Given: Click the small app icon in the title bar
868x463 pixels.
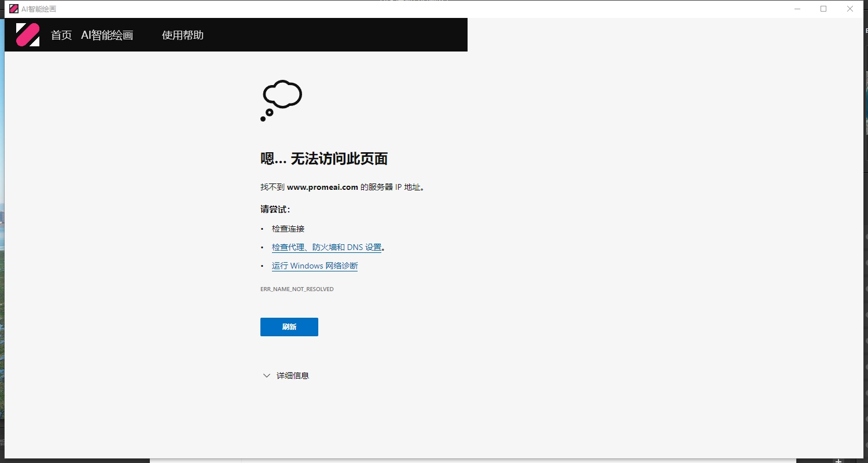Looking at the screenshot, I should [x=14, y=9].
